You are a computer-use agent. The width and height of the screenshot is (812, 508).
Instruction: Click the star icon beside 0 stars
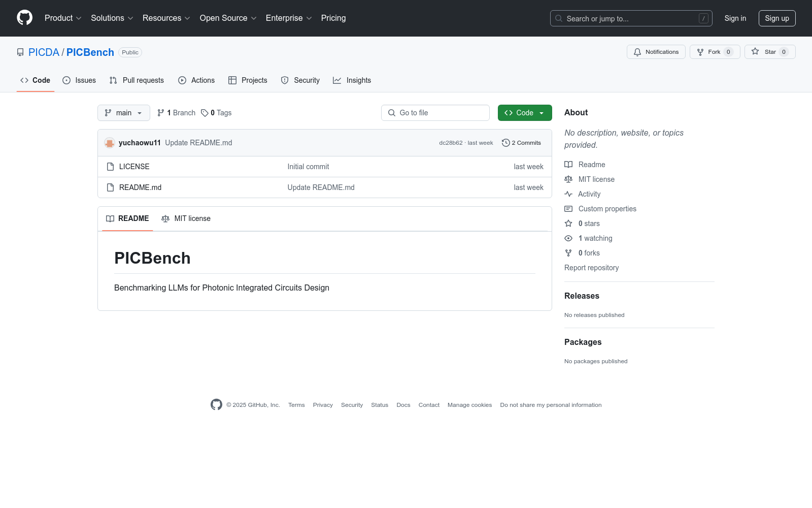pyautogui.click(x=568, y=224)
